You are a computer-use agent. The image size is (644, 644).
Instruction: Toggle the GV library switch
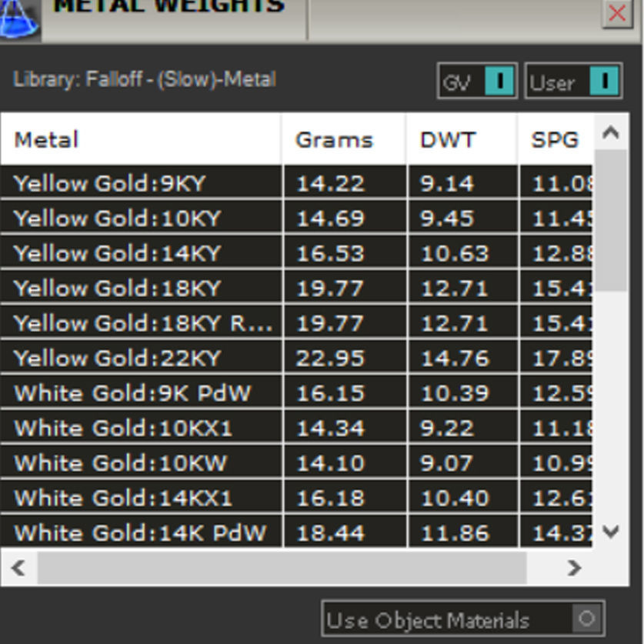[x=477, y=81]
